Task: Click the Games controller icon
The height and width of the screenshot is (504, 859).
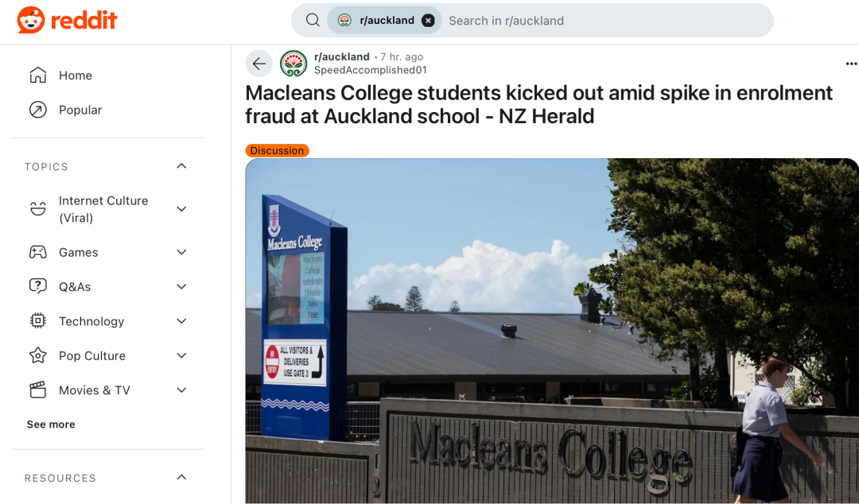Action: point(37,252)
